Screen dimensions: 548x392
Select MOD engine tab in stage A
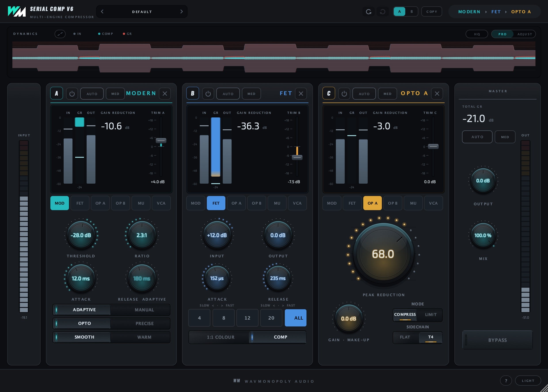tap(59, 203)
